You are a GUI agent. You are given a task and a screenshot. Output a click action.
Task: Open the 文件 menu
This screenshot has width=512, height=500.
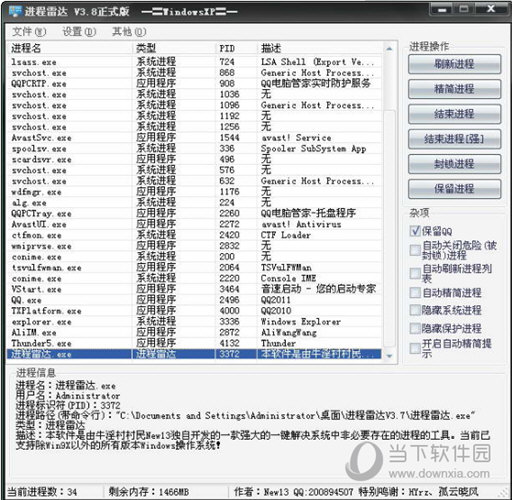click(29, 32)
